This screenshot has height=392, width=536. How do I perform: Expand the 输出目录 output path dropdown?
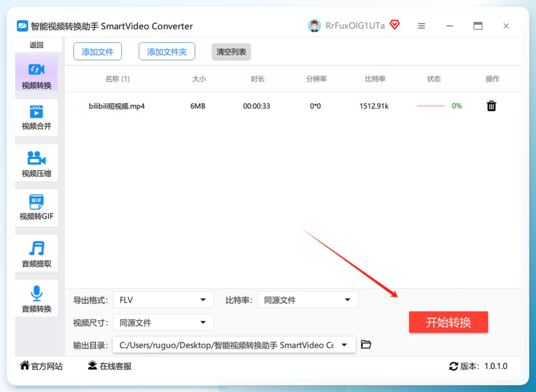[234, 345]
